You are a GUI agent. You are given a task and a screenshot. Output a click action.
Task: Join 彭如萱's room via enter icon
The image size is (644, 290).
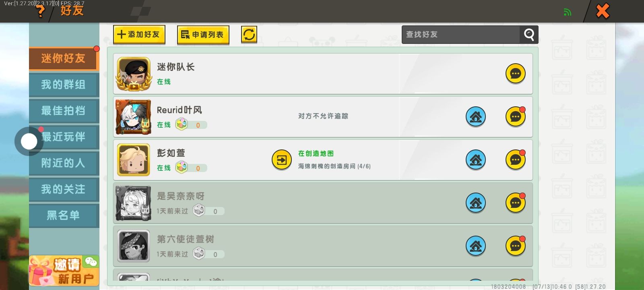point(282,160)
